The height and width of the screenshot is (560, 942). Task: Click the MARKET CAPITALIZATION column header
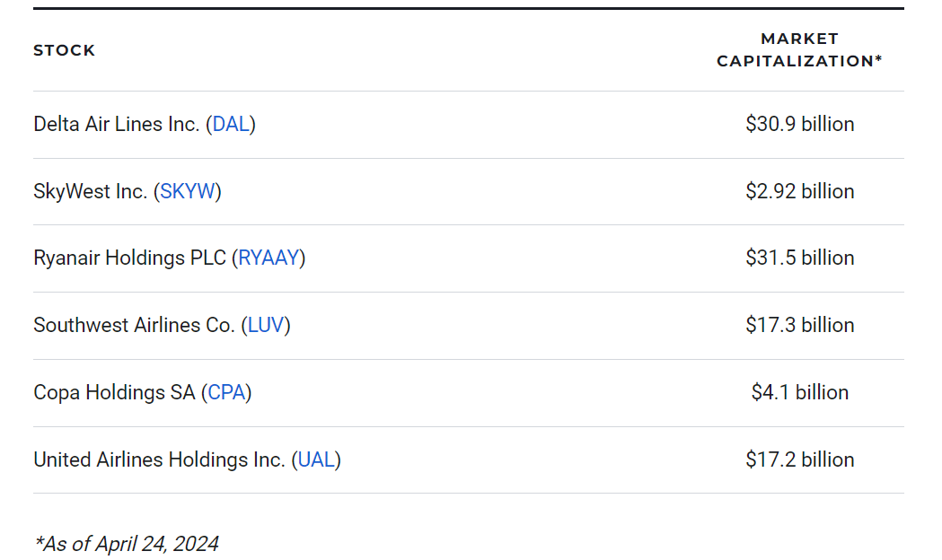pyautogui.click(x=799, y=50)
